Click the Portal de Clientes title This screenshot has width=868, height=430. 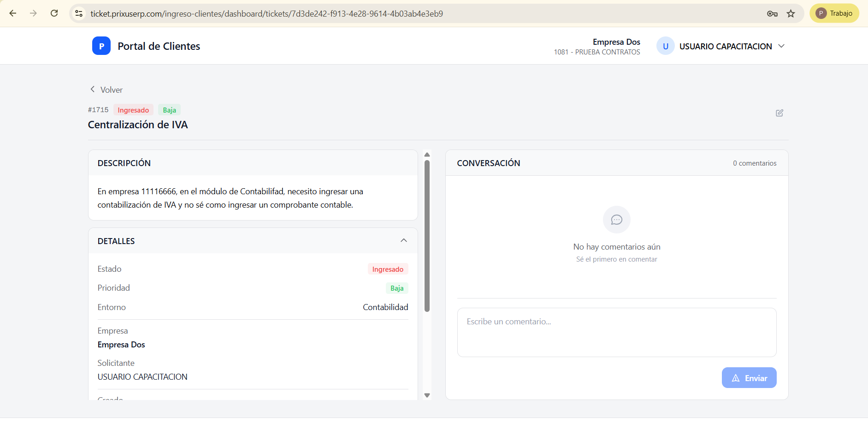click(159, 46)
